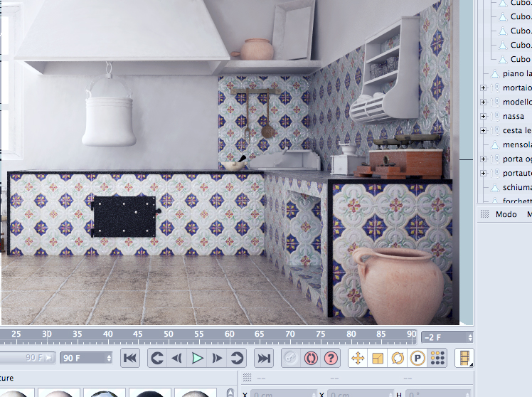
Task: Open the film strip playback options icon
Action: pos(464,358)
